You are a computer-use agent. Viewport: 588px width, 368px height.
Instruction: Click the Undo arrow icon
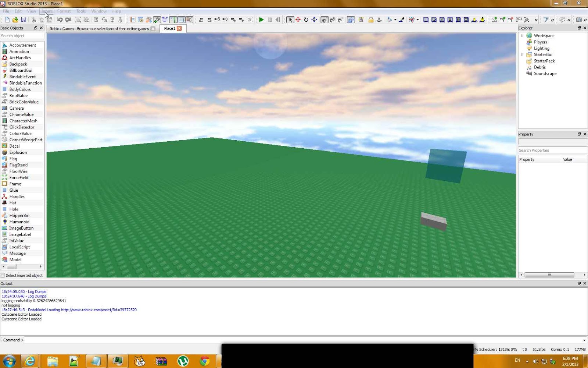point(60,20)
